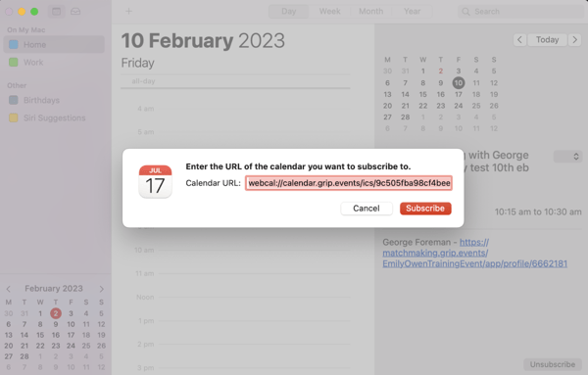
Task: Click the Subscribe button
Action: [x=425, y=209]
